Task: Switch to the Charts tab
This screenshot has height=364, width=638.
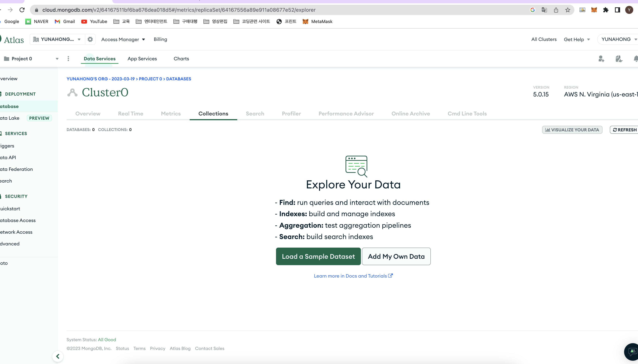Action: [x=181, y=59]
